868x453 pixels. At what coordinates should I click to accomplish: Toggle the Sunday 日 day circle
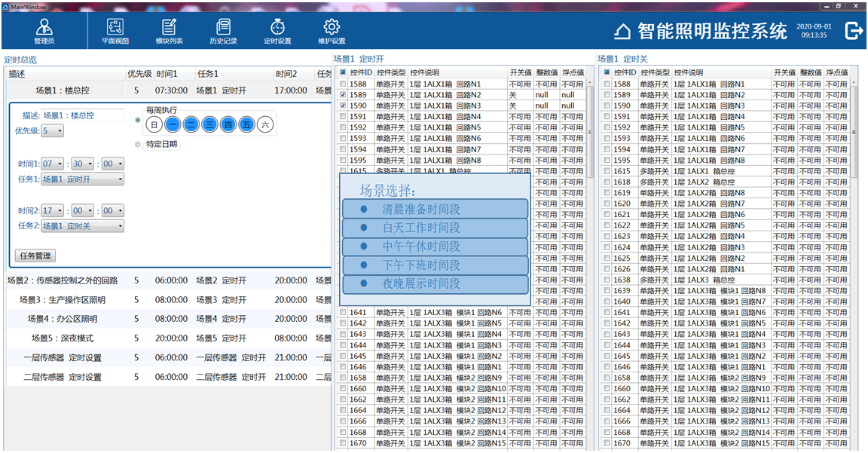click(154, 125)
